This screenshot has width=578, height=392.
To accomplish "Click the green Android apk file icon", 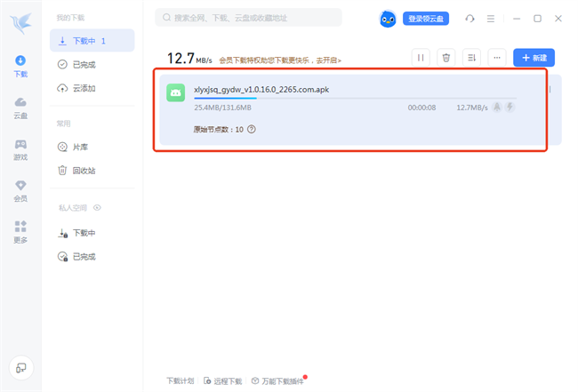I will 176,92.
